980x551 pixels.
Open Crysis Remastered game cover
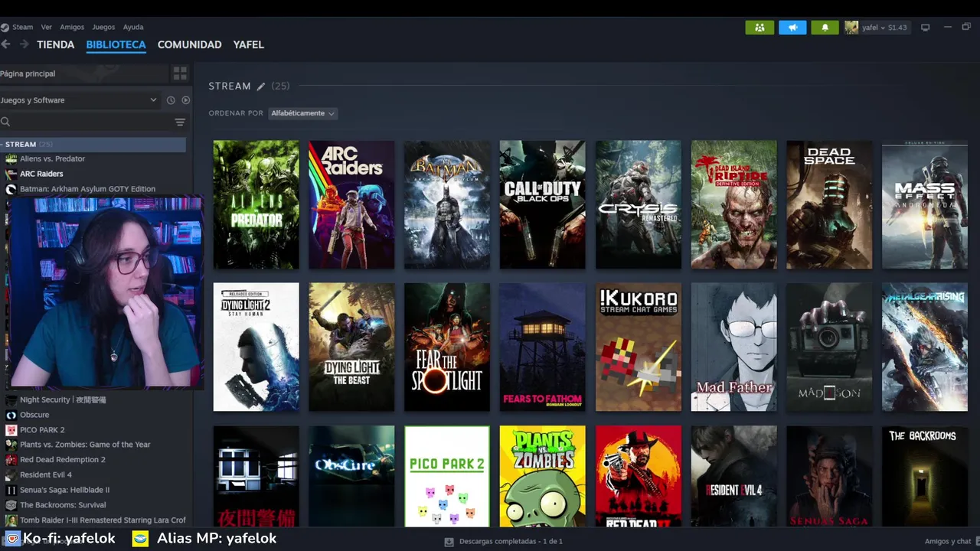coord(638,204)
